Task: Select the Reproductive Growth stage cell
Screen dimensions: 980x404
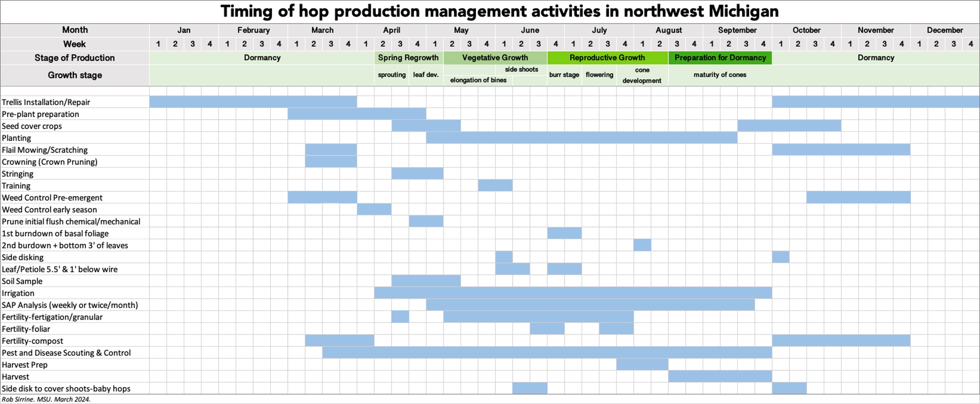Action: (607, 58)
